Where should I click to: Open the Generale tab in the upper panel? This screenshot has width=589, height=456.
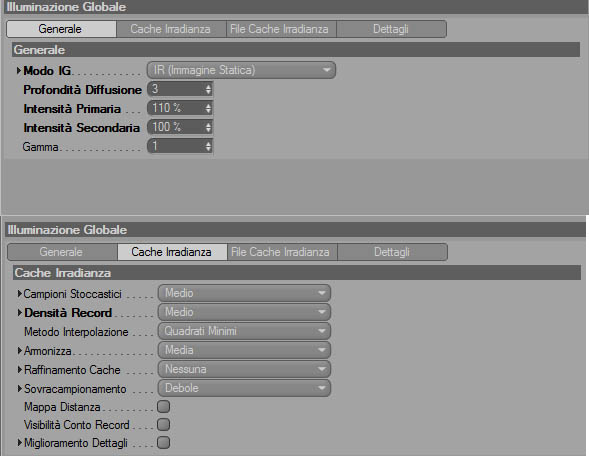click(x=62, y=29)
